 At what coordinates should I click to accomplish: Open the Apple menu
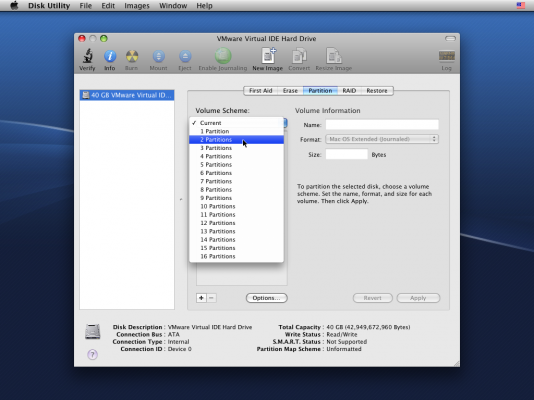pyautogui.click(x=14, y=5)
